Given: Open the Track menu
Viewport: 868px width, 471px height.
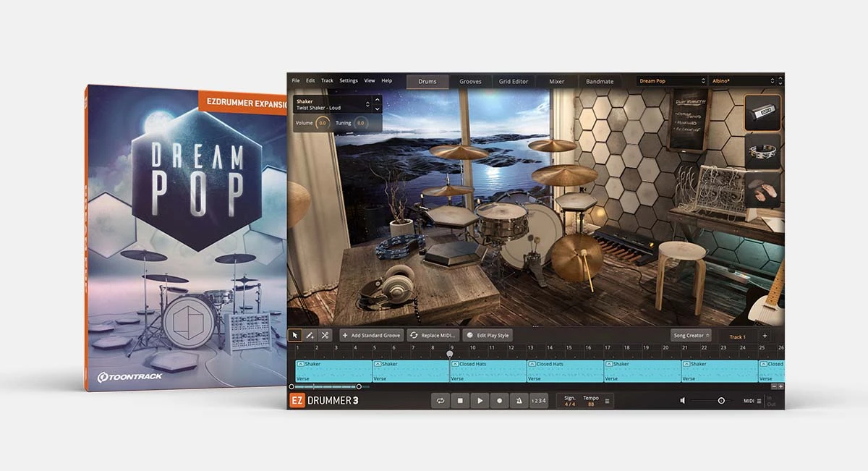Looking at the screenshot, I should coord(327,80).
